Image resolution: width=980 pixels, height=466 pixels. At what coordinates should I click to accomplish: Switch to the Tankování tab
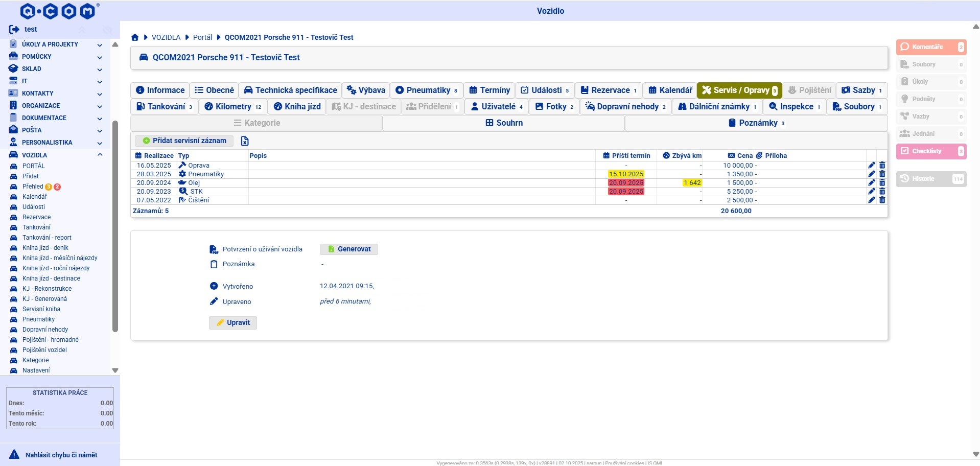(165, 107)
